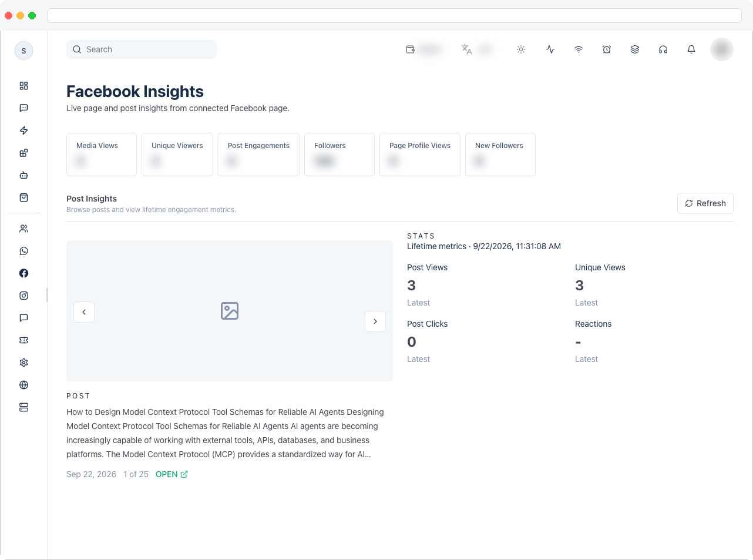Click the '1 of 25' post counter
This screenshot has height=560, width=753.
[136, 474]
